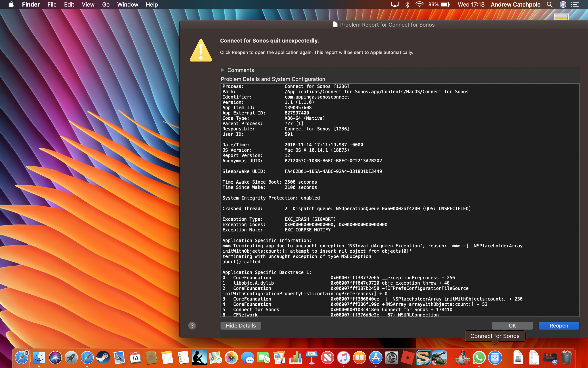Open the Edit menu
The width and height of the screenshot is (588, 368).
[x=69, y=4]
